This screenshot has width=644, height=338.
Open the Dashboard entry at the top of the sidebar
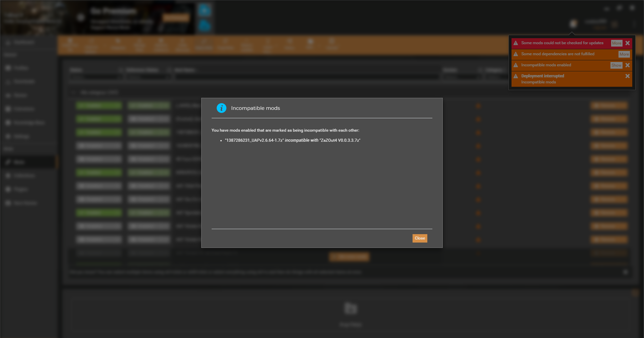[23, 42]
